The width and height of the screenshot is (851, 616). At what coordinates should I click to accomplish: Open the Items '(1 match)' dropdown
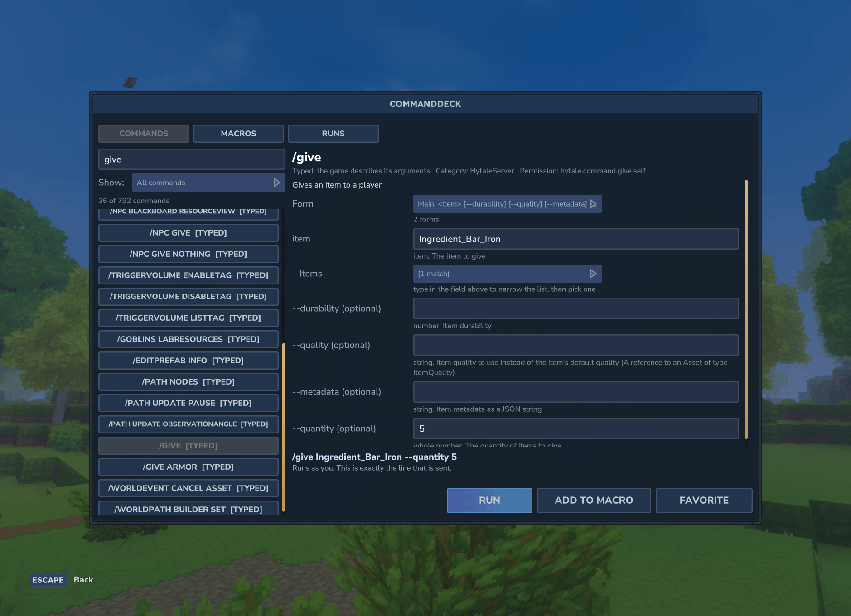point(507,274)
